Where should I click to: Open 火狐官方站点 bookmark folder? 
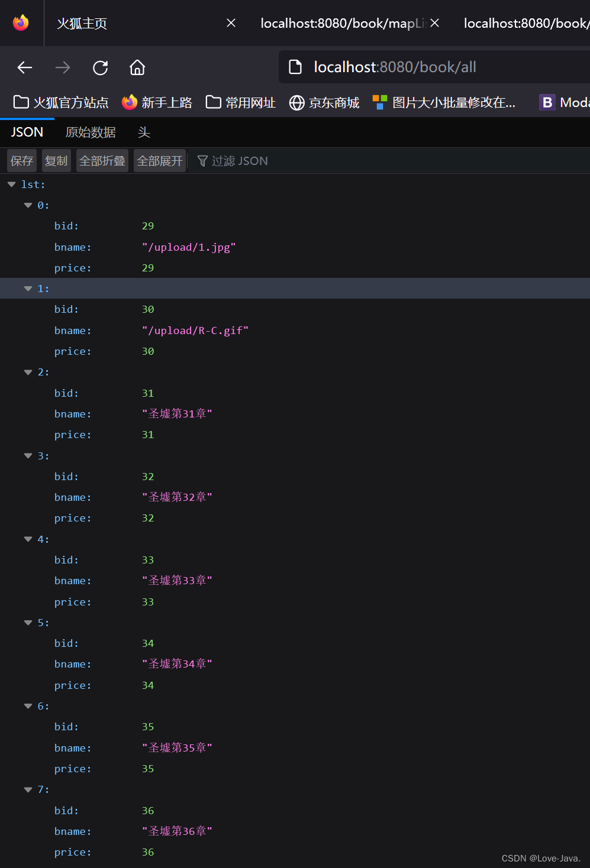point(61,103)
